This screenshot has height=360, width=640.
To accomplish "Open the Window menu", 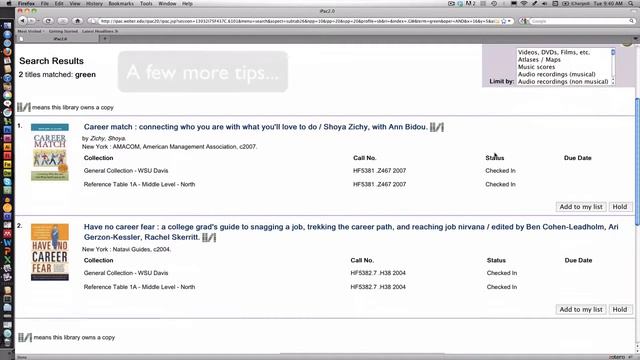I will pyautogui.click(x=167, y=3).
